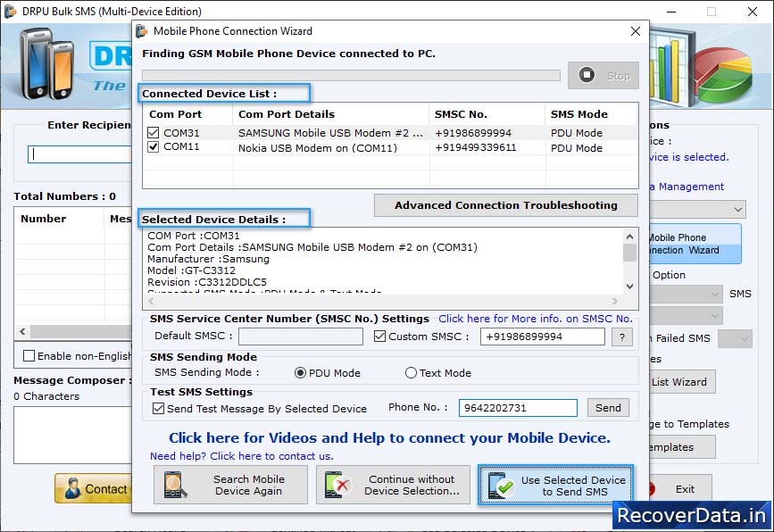Click the Com Port column header
The width and height of the screenshot is (774, 532).
(x=187, y=114)
